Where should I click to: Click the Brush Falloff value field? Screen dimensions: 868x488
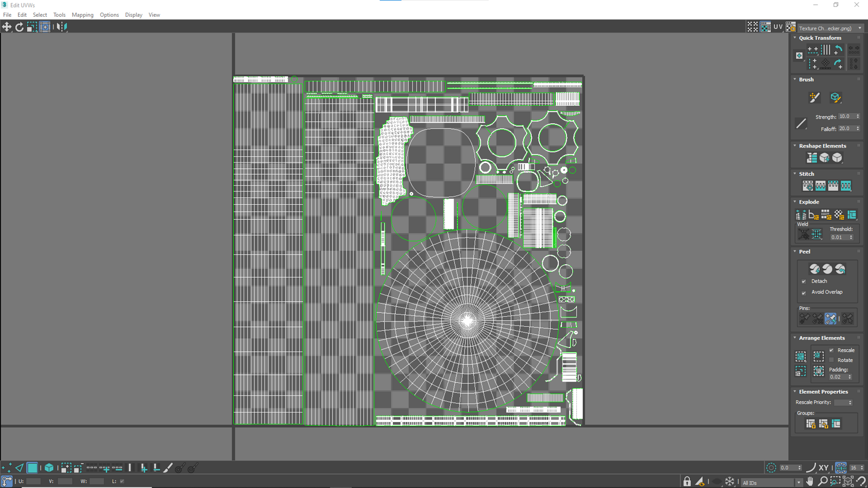[847, 129]
